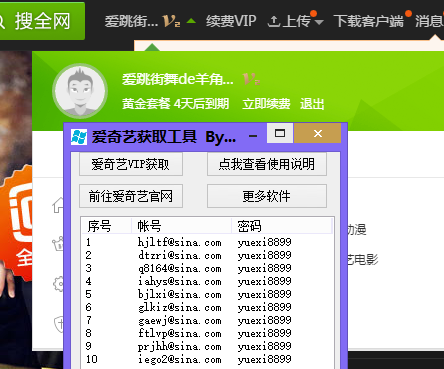Viewport: 444px width, 369px height.
Task: Click 立即续费 renew link
Action: tap(266, 104)
